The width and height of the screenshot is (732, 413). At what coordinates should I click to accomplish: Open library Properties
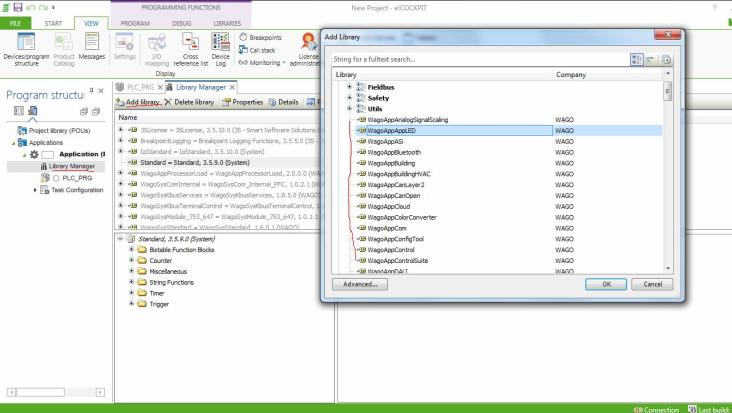pos(243,102)
